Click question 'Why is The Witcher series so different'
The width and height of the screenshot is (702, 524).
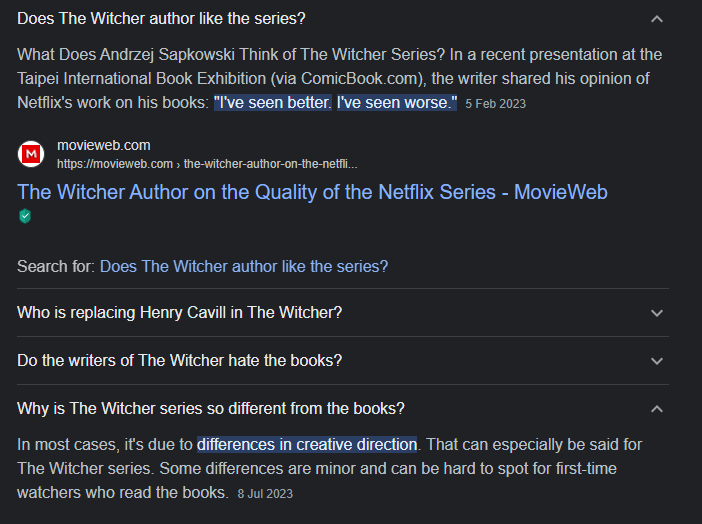(210, 408)
